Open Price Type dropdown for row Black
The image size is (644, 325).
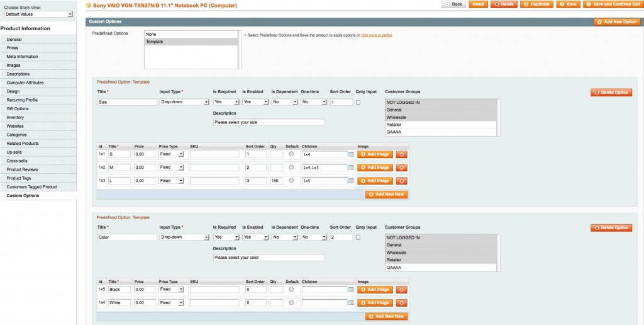(x=171, y=290)
